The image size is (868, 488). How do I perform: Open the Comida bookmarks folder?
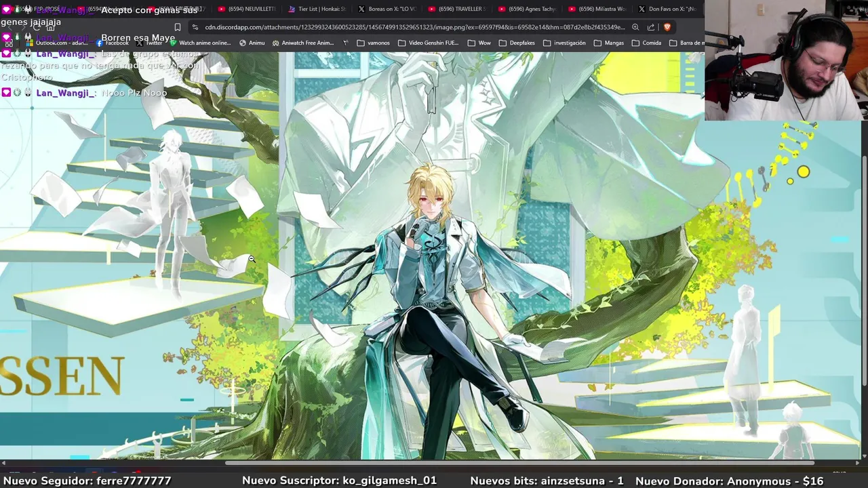point(646,43)
